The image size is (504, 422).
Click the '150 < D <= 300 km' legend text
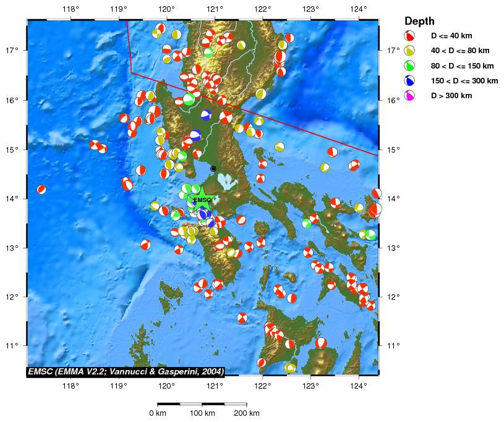464,81
